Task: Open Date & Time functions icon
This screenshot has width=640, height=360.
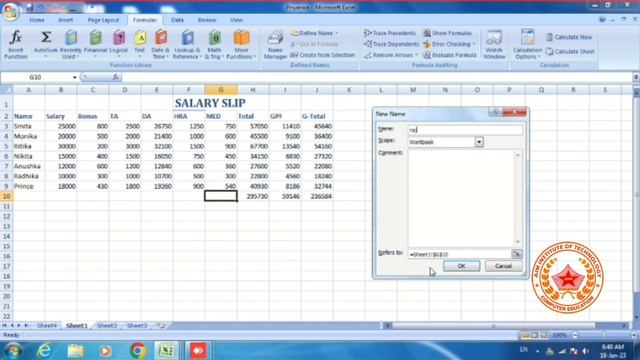Action: 160,44
